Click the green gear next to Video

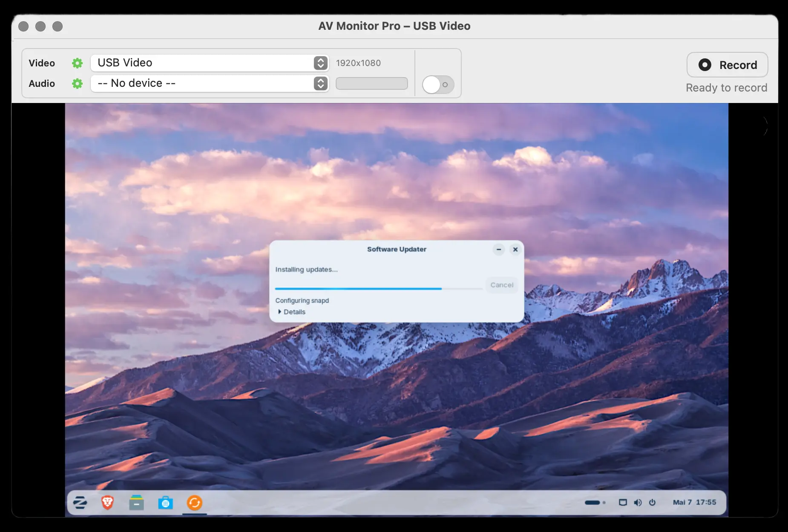(77, 63)
